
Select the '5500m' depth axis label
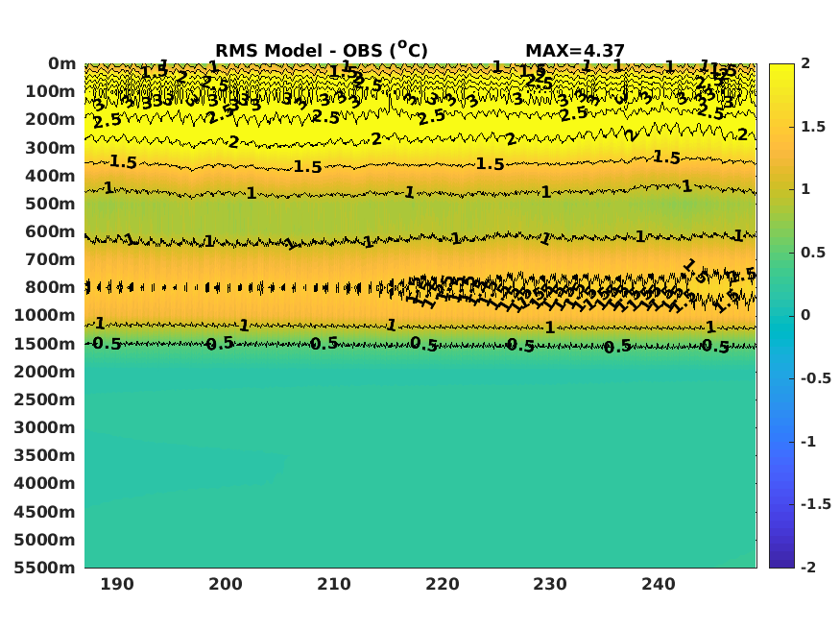click(45, 568)
